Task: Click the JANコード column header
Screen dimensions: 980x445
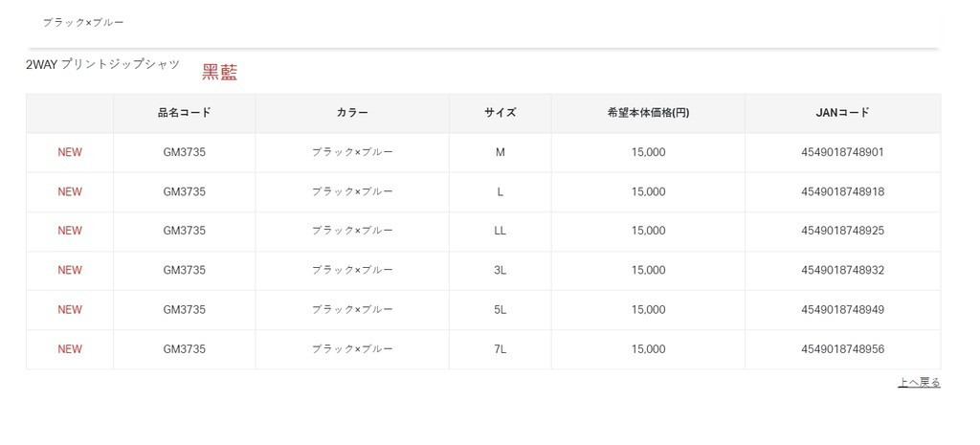Action: click(842, 113)
